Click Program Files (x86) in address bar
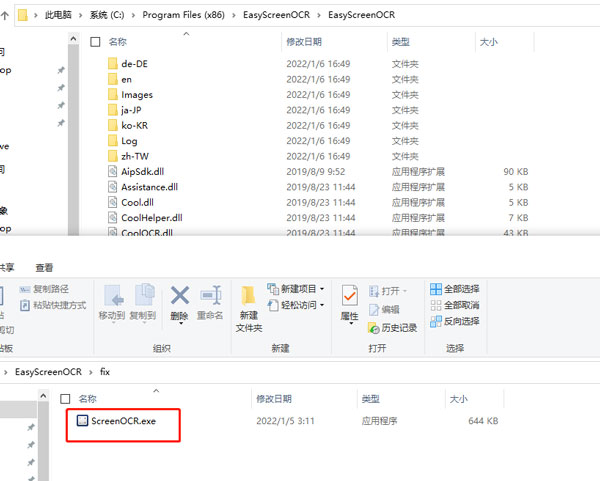 (x=183, y=15)
